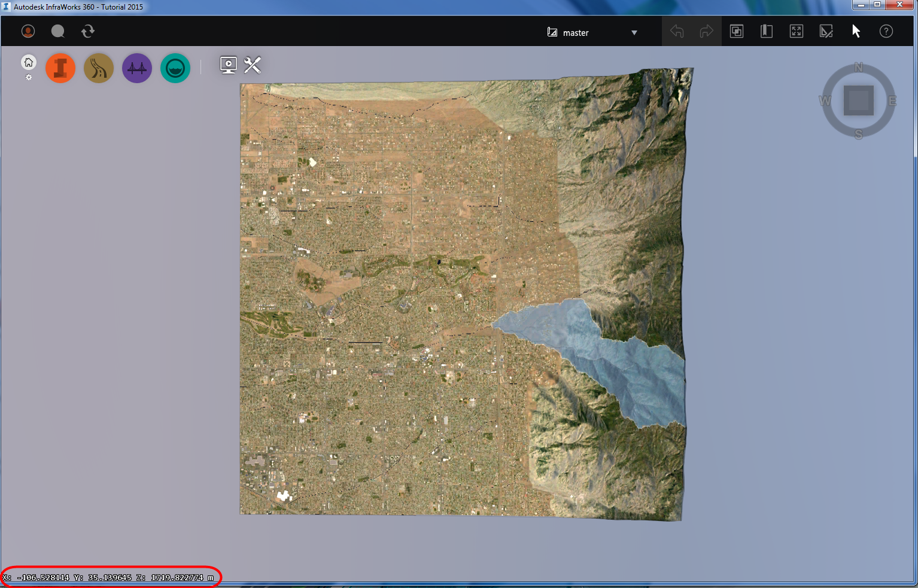
Task: Click the S on the compass
Action: point(859,134)
